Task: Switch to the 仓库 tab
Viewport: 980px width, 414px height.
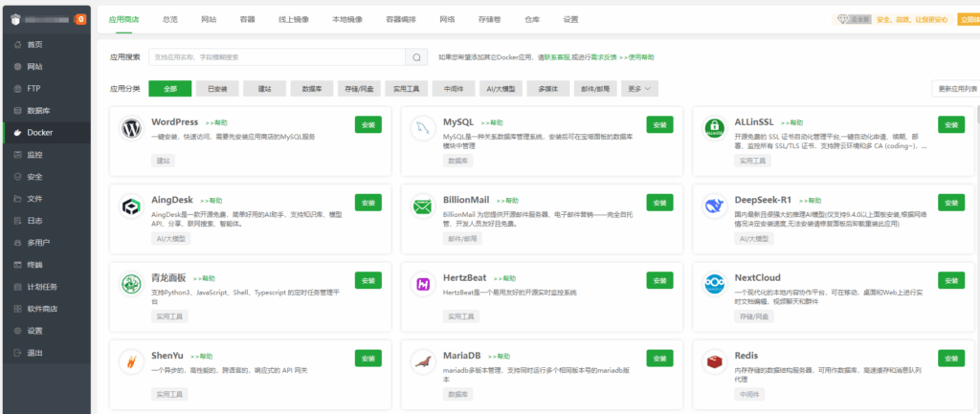Action: tap(532, 19)
